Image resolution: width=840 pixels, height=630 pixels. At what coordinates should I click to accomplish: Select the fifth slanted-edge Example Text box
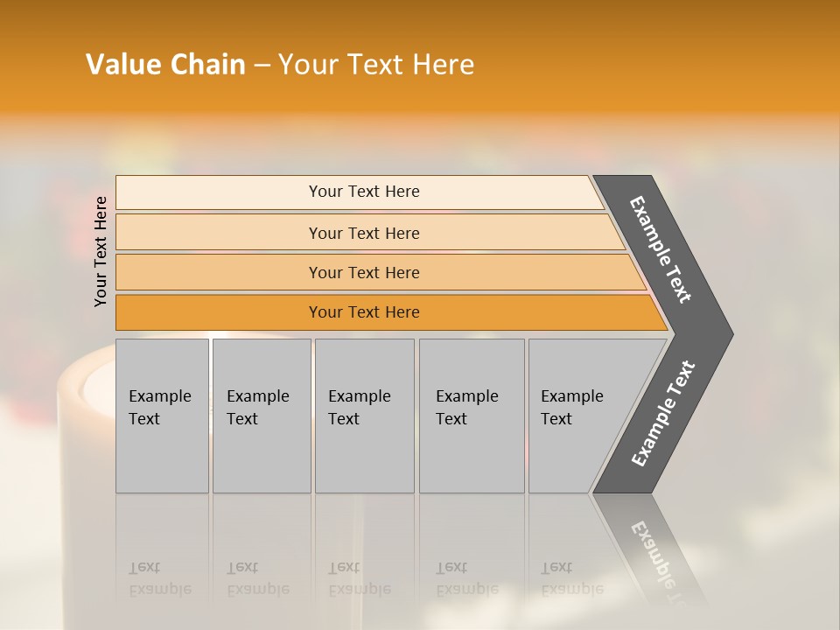pos(577,416)
